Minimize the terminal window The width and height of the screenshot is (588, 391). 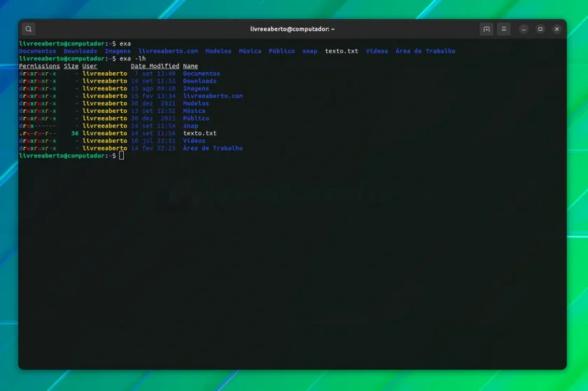524,29
